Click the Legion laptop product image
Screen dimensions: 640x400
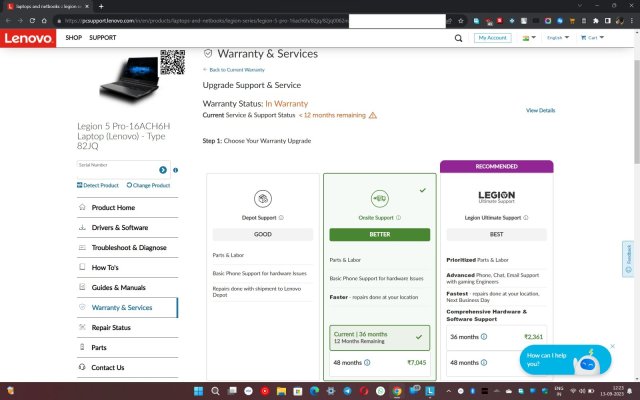pyautogui.click(x=130, y=78)
